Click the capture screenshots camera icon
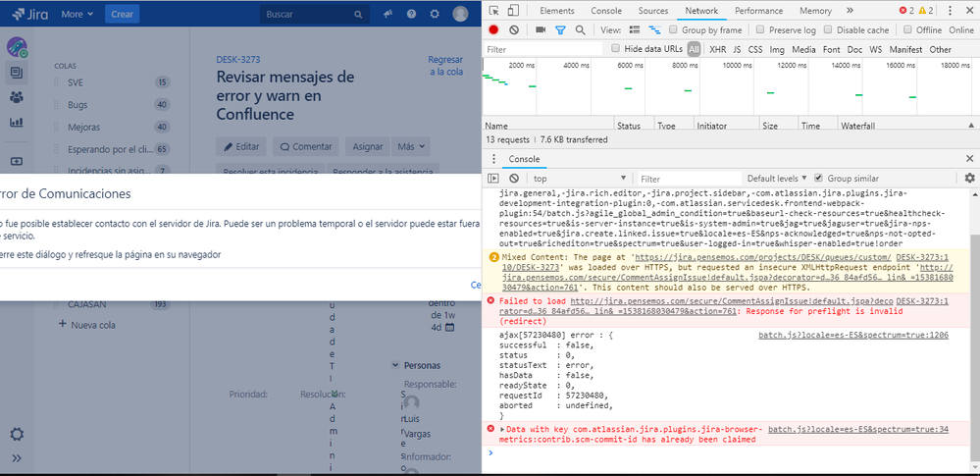Image resolution: width=980 pixels, height=476 pixels. pos(541,29)
